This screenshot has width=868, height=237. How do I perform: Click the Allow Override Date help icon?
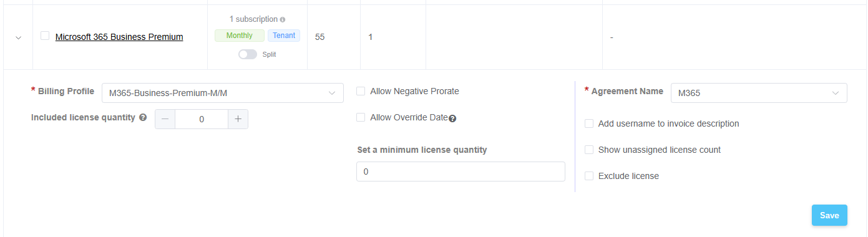click(452, 119)
